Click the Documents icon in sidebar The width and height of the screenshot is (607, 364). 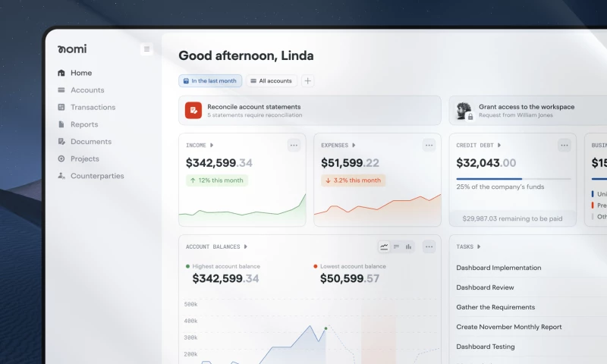[x=61, y=142]
